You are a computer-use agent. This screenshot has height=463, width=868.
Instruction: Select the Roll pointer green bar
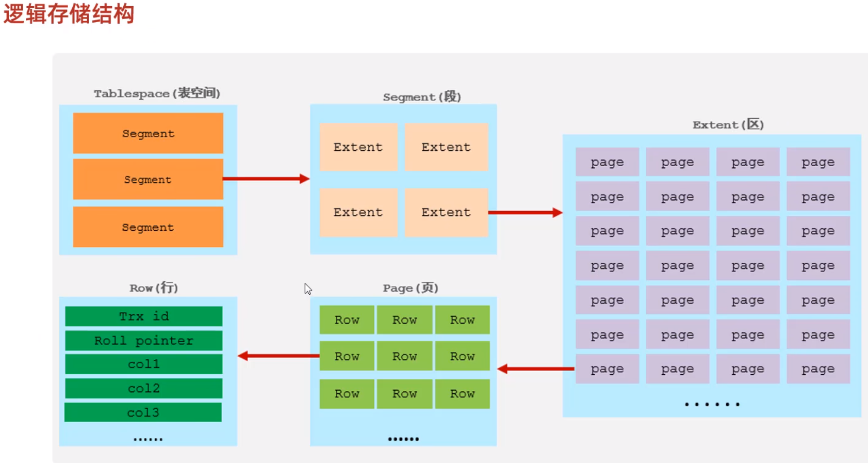click(x=144, y=341)
